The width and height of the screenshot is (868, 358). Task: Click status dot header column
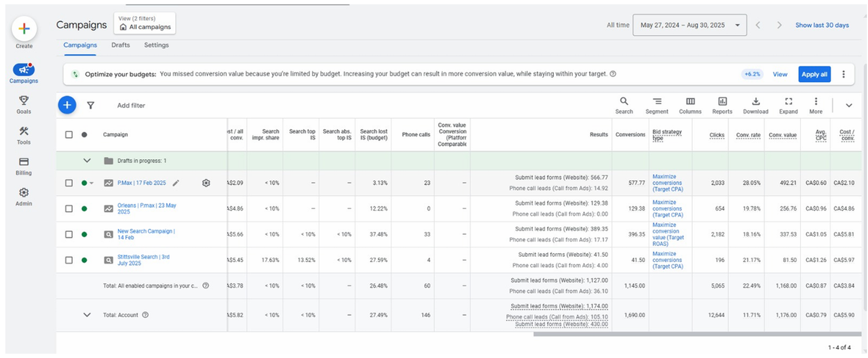[84, 134]
